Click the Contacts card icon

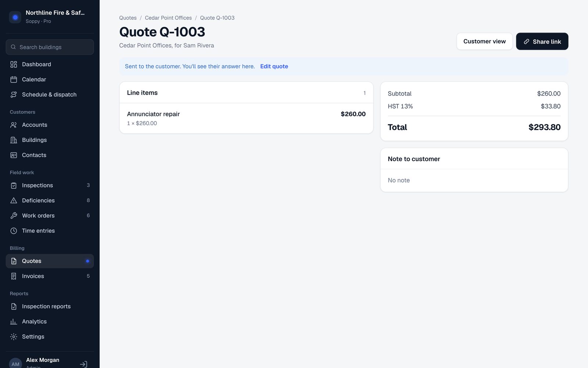[x=14, y=155]
